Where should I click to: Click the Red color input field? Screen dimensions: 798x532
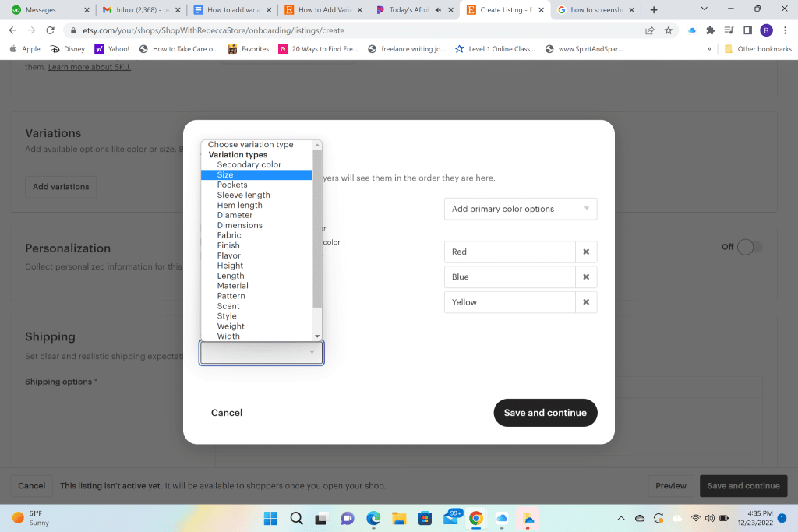510,252
